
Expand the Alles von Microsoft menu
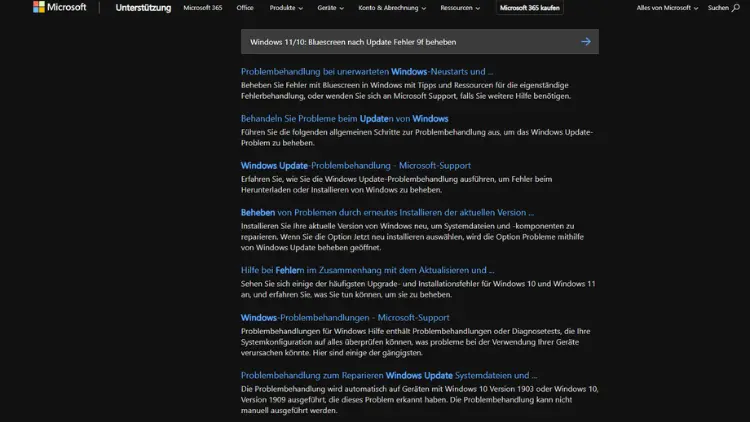(x=667, y=8)
